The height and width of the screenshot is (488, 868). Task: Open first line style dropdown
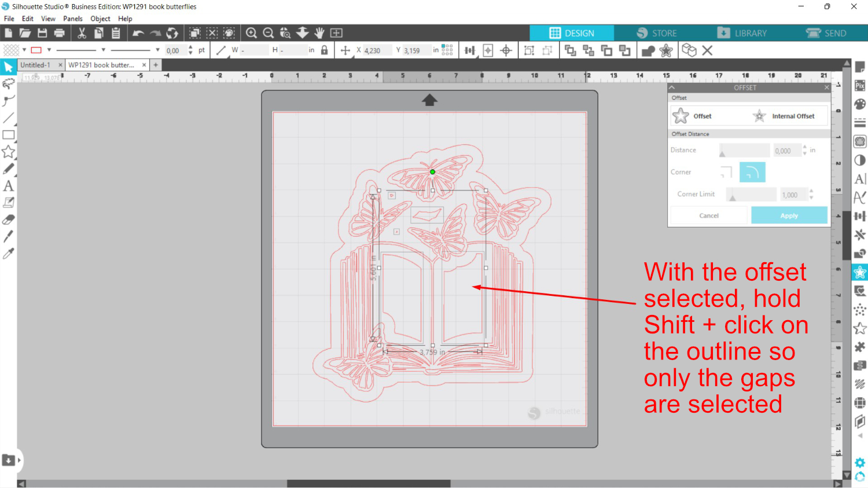point(103,50)
